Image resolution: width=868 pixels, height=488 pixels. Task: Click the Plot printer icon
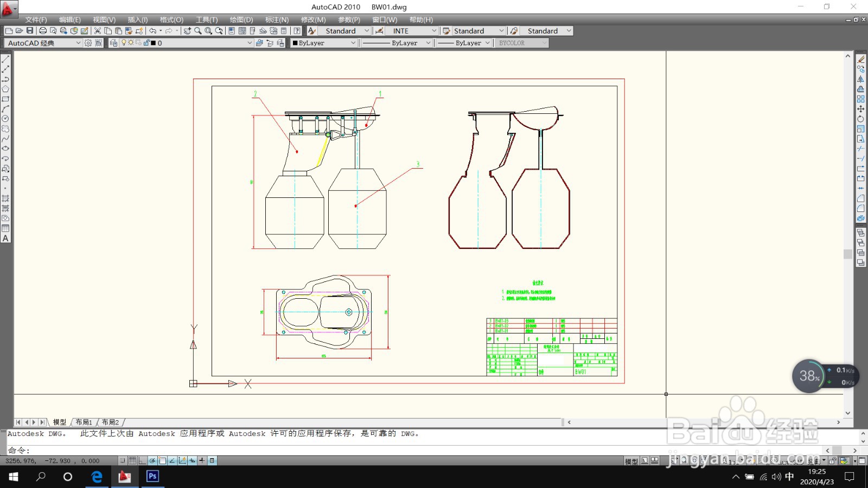[x=43, y=31]
